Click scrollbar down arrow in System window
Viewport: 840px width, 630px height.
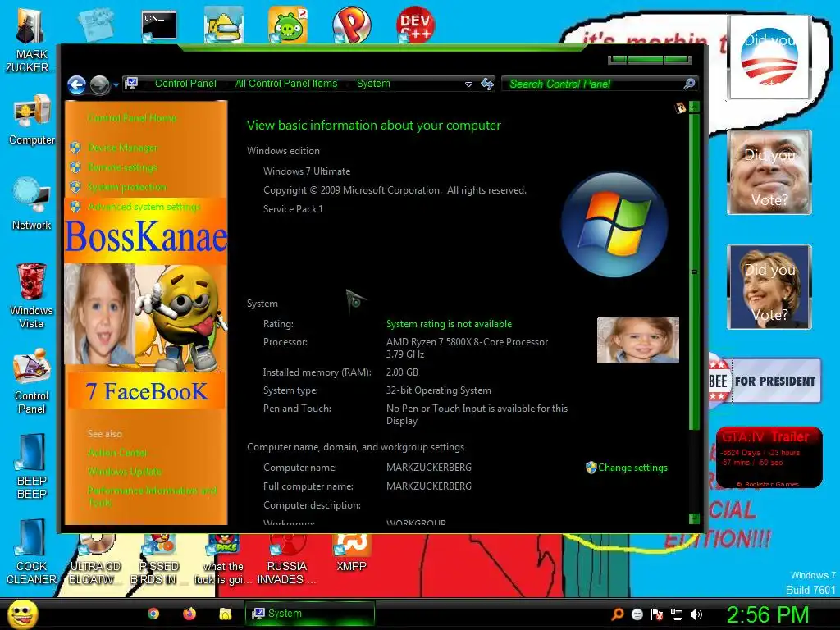(x=694, y=518)
